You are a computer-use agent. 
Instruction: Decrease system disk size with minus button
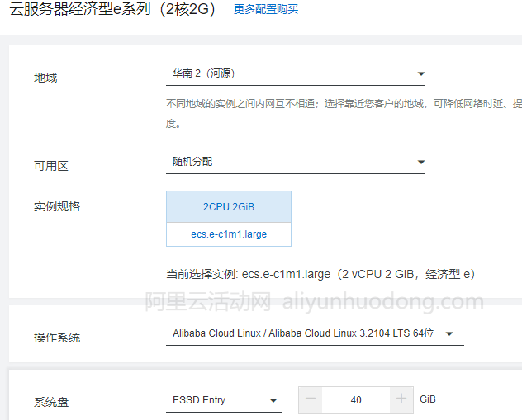[x=311, y=400]
